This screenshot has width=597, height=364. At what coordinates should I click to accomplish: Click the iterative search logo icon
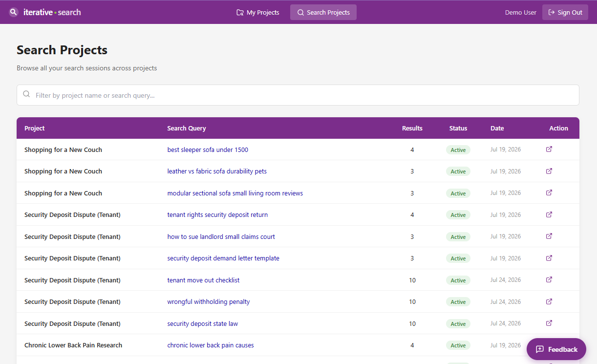click(14, 12)
